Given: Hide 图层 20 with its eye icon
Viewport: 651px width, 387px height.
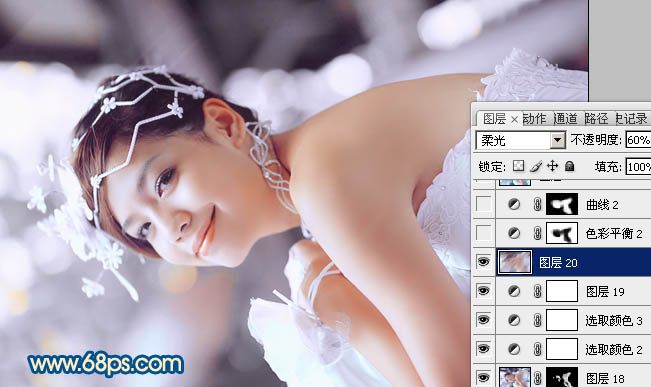Looking at the screenshot, I should tap(483, 262).
